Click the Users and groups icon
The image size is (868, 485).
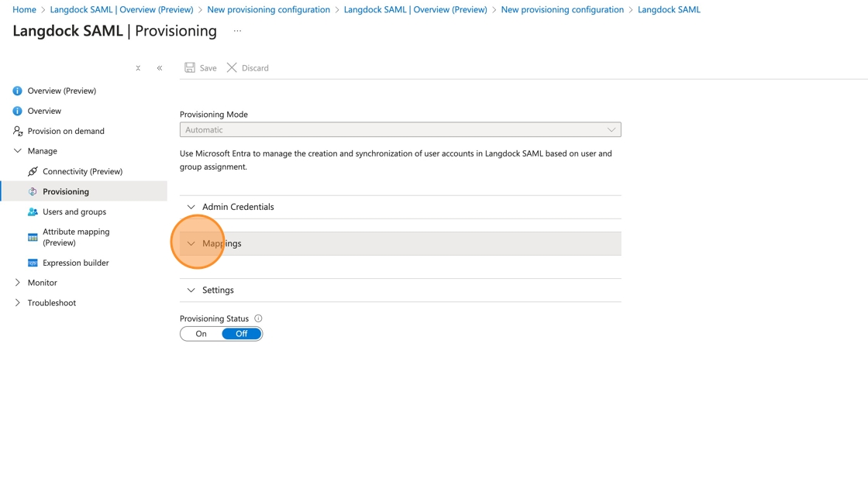point(33,212)
